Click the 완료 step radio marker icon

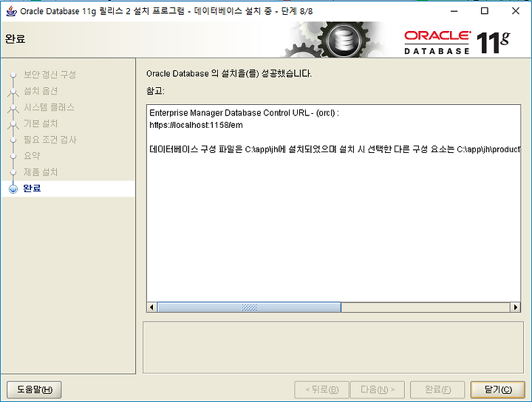click(x=13, y=189)
